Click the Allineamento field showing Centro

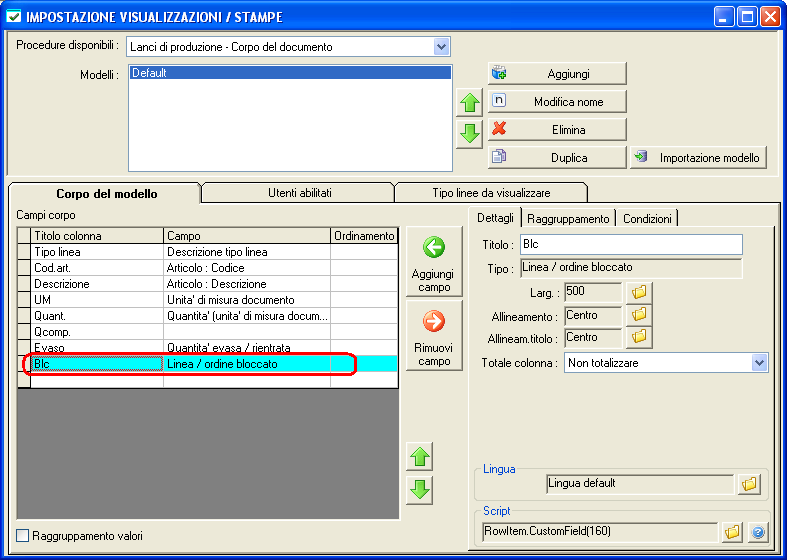tap(594, 315)
